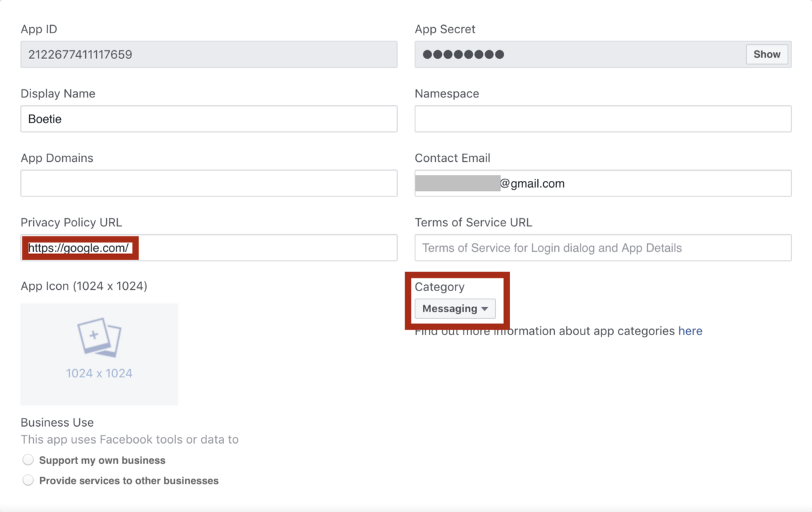Click the Category label text
812x512 pixels.
coord(439,287)
